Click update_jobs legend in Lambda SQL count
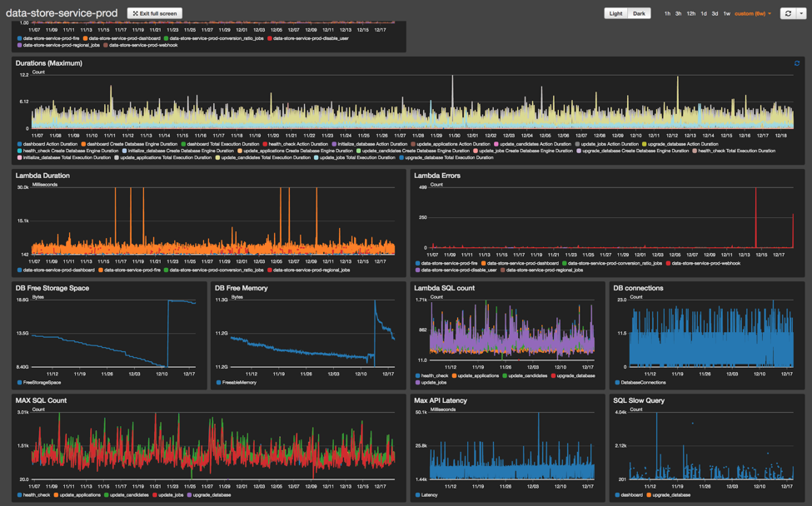The width and height of the screenshot is (812, 506). (x=418, y=383)
